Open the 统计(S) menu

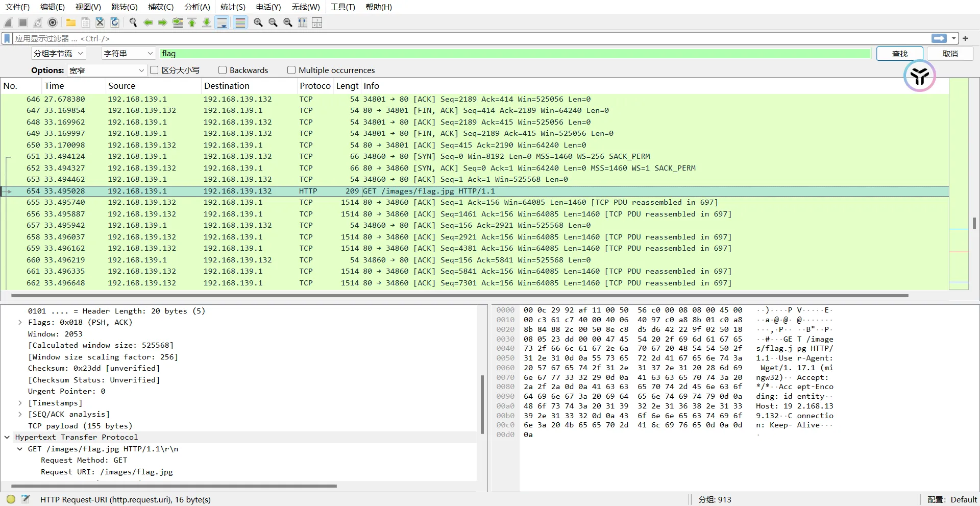[x=233, y=7]
